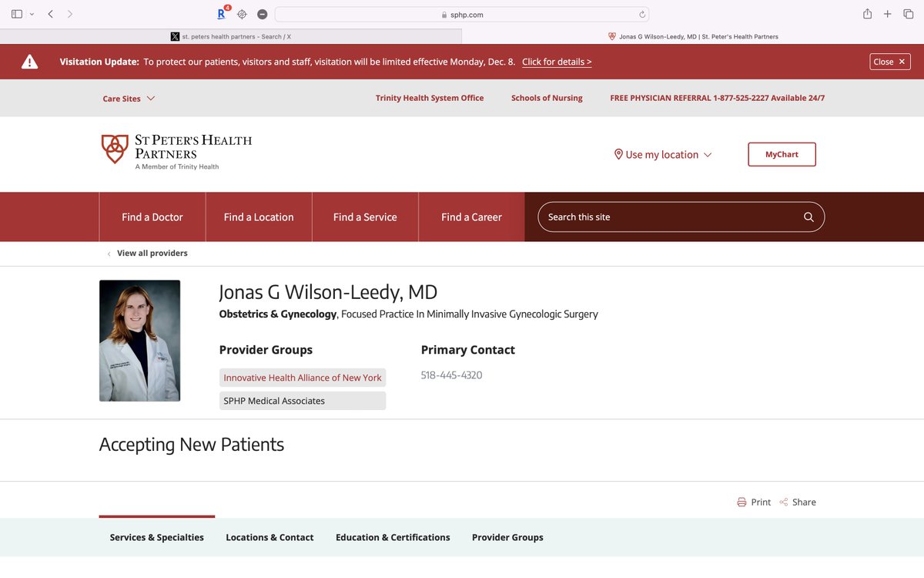
Task: Click the sphp.com address bar
Action: (462, 14)
